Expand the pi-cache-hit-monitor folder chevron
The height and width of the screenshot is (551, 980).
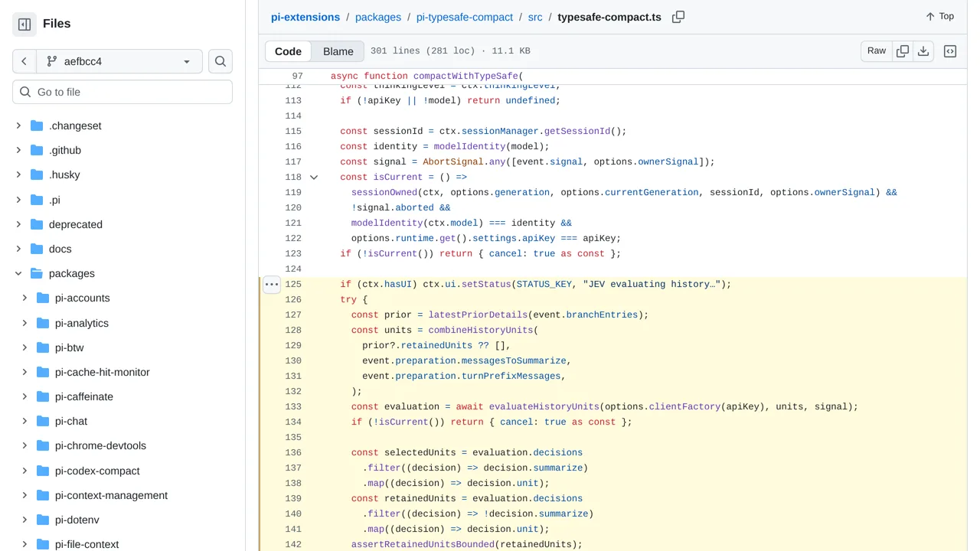24,372
